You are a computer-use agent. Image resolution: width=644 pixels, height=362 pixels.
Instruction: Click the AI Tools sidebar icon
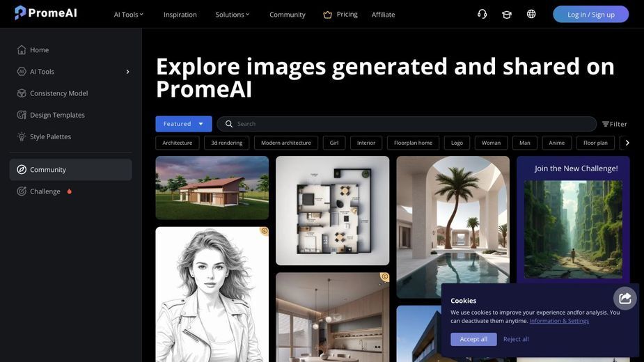coord(22,72)
